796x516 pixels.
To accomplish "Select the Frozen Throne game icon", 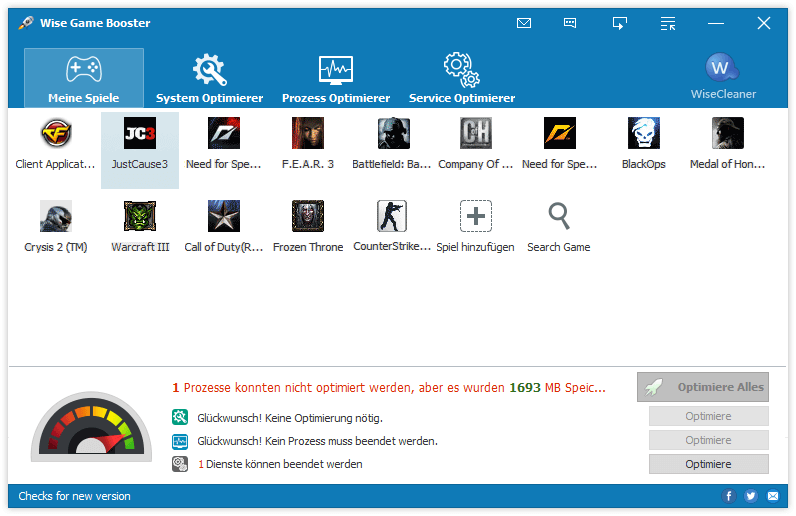I will coord(308,216).
